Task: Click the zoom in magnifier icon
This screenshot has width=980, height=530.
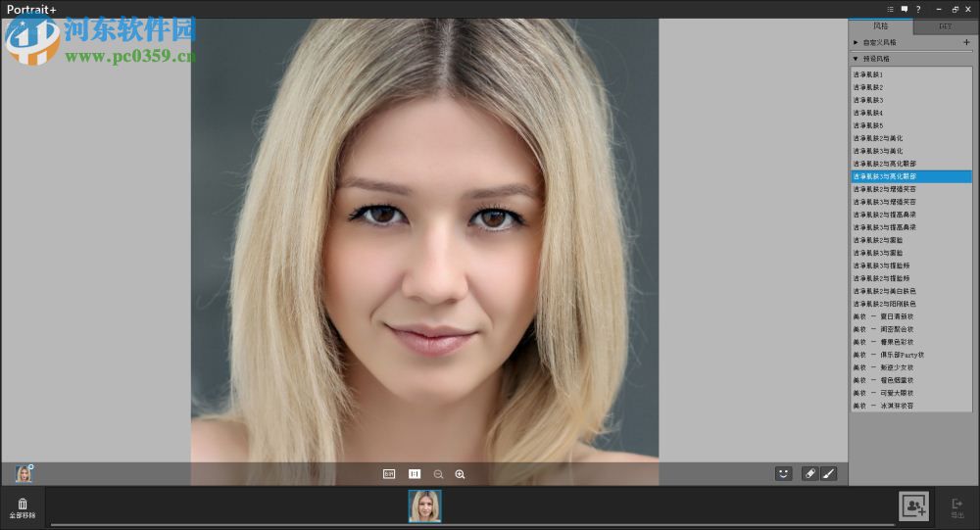Action: (x=460, y=474)
